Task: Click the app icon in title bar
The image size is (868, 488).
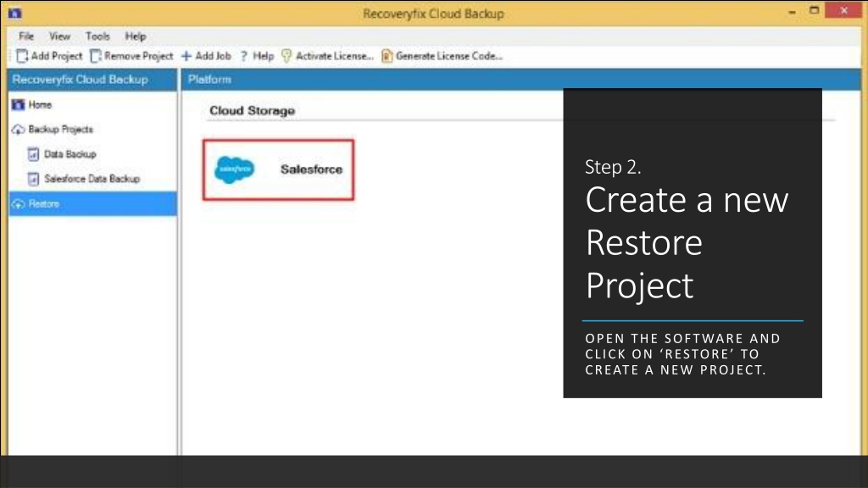Action: tap(15, 13)
